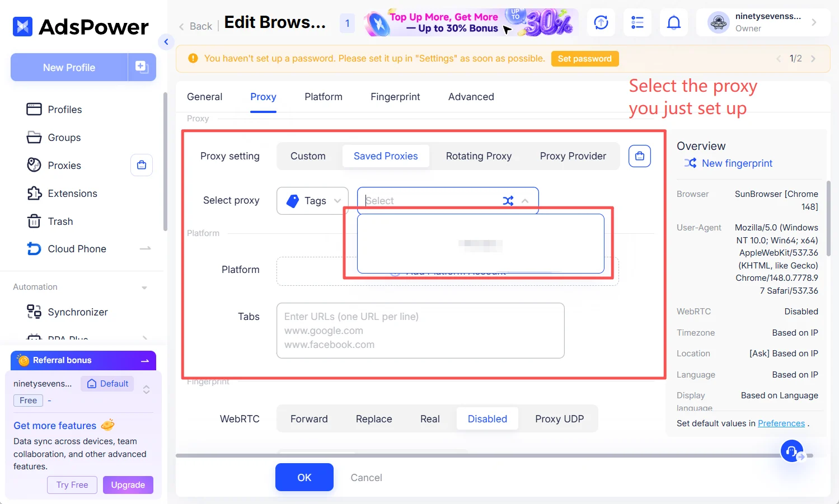The width and height of the screenshot is (839, 504).
Task: Open team switcher arrows near Default
Action: [x=146, y=389]
